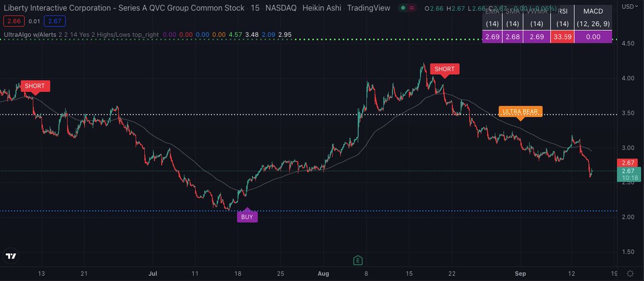Click the left SHORT signal label
This screenshot has width=644, height=281.
pos(35,85)
